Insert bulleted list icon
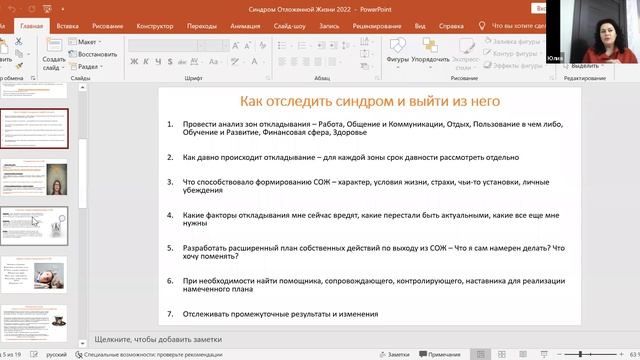The width and height of the screenshot is (640, 360). (282, 45)
